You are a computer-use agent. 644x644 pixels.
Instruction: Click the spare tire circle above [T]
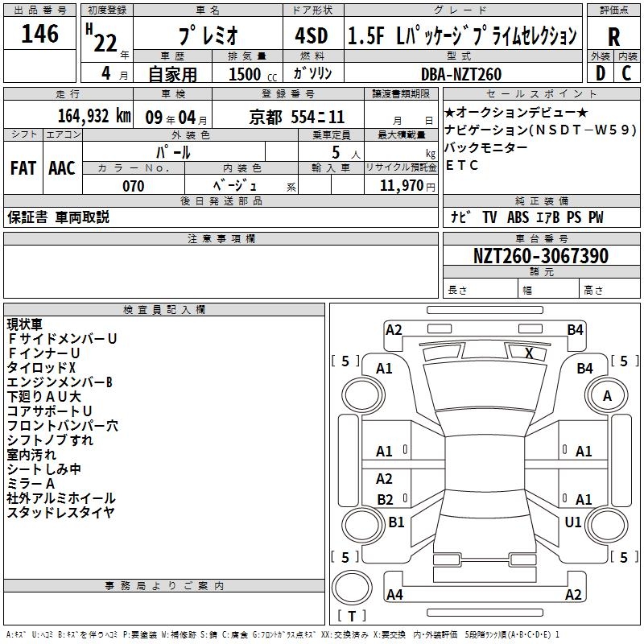tap(352, 588)
